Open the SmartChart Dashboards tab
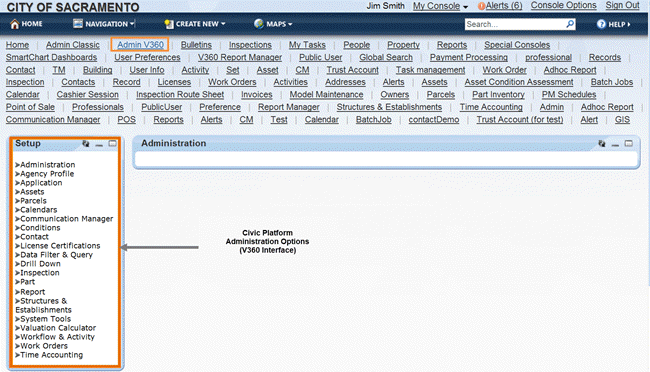650x372 pixels. (x=51, y=57)
